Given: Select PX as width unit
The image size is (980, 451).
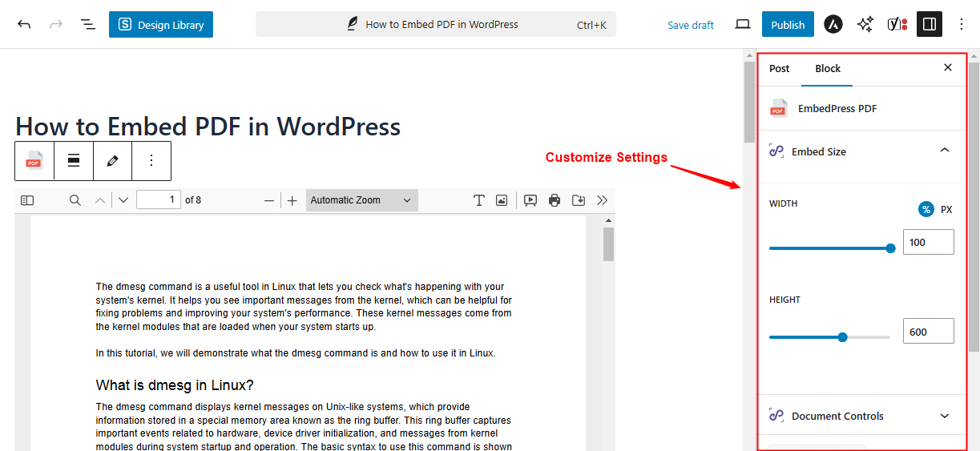Looking at the screenshot, I should point(946,210).
